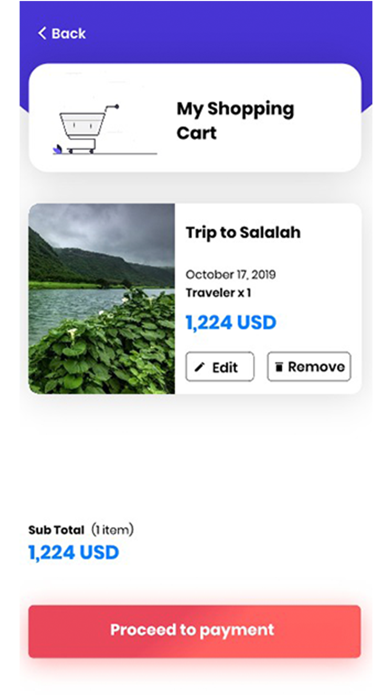
Task: Click the 1,224 USD trip price
Action: pyautogui.click(x=231, y=322)
